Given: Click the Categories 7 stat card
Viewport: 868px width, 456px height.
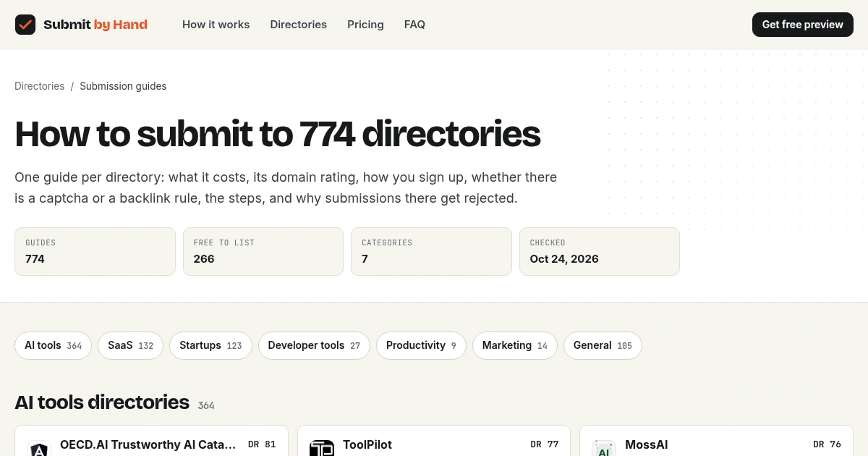Looking at the screenshot, I should point(431,251).
